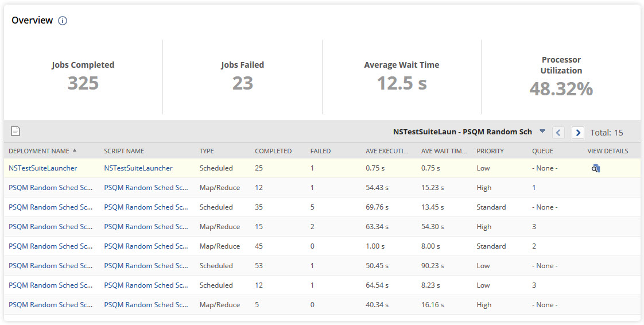Open view details for NSTestSuiteLauncher row
Image resolution: width=644 pixels, height=325 pixels.
pyautogui.click(x=596, y=168)
